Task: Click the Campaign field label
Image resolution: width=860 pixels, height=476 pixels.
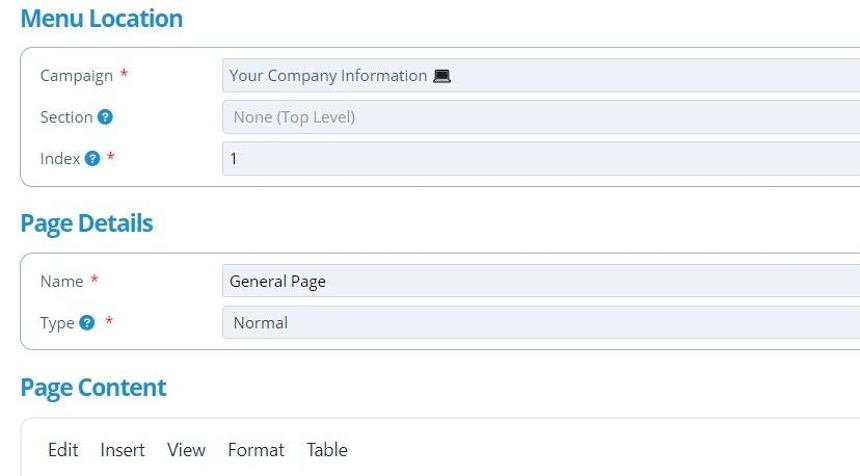Action: (76, 76)
